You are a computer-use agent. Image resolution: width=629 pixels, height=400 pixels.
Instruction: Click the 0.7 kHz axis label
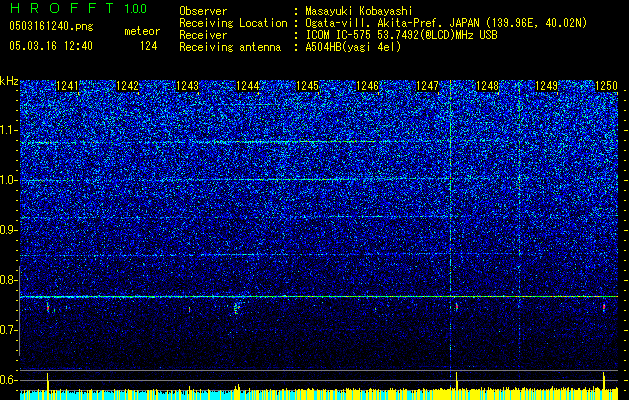pyautogui.click(x=8, y=330)
